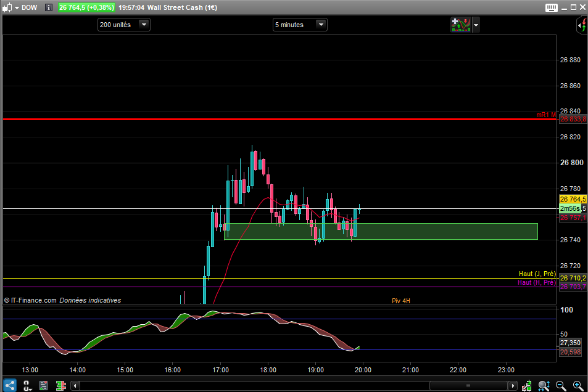Click the Wall Street Cash (1€) title
The width and height of the screenshot is (588, 392).
tap(182, 7)
